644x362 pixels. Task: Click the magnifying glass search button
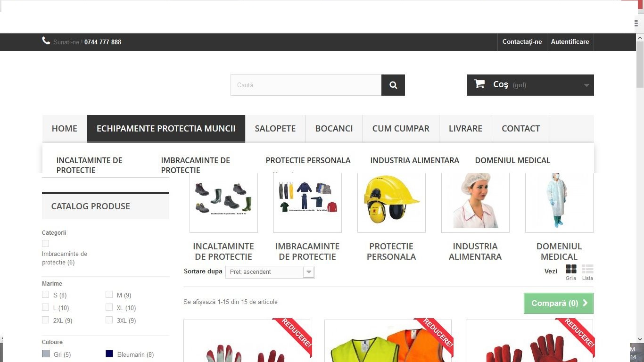[393, 85]
